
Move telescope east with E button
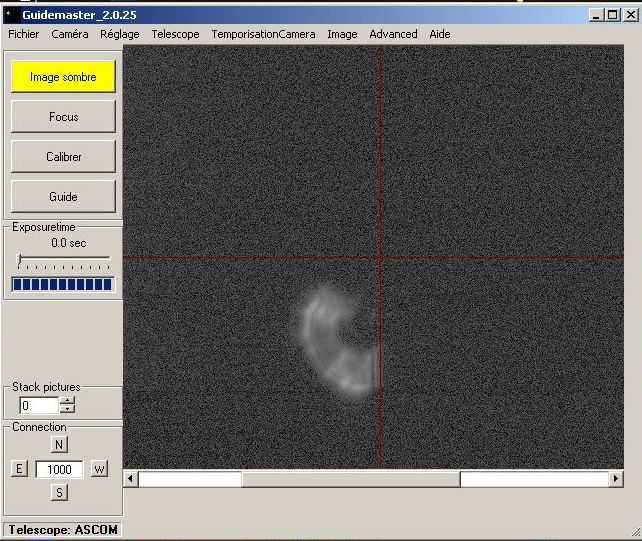click(19, 469)
